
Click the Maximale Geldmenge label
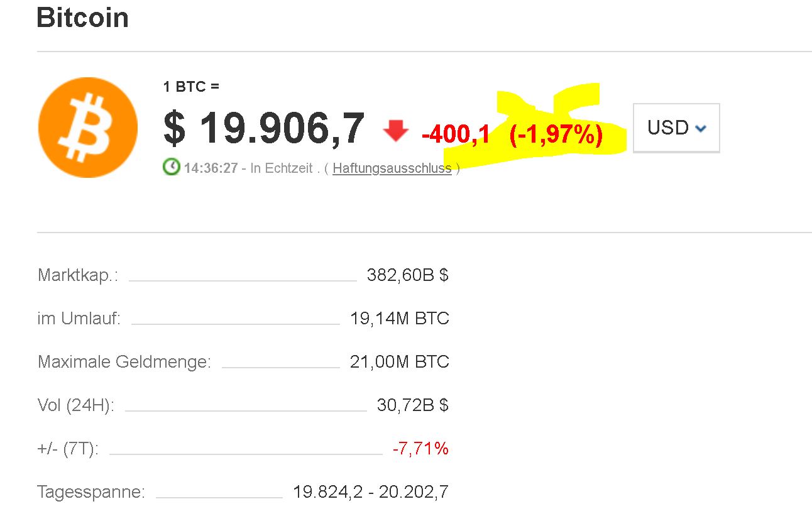[124, 362]
